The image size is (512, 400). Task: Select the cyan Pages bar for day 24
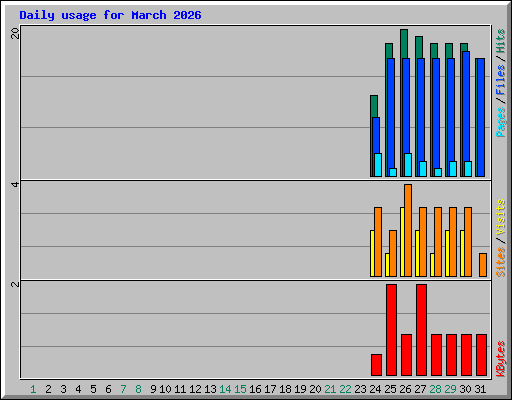[378, 165]
